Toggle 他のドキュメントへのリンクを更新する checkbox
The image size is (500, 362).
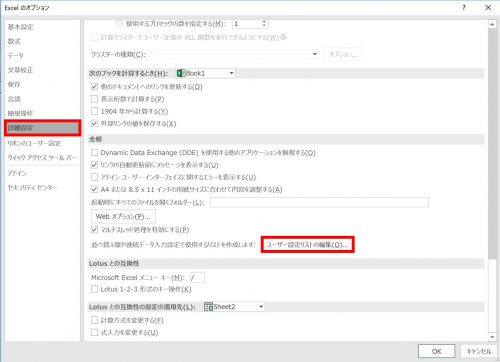94,87
